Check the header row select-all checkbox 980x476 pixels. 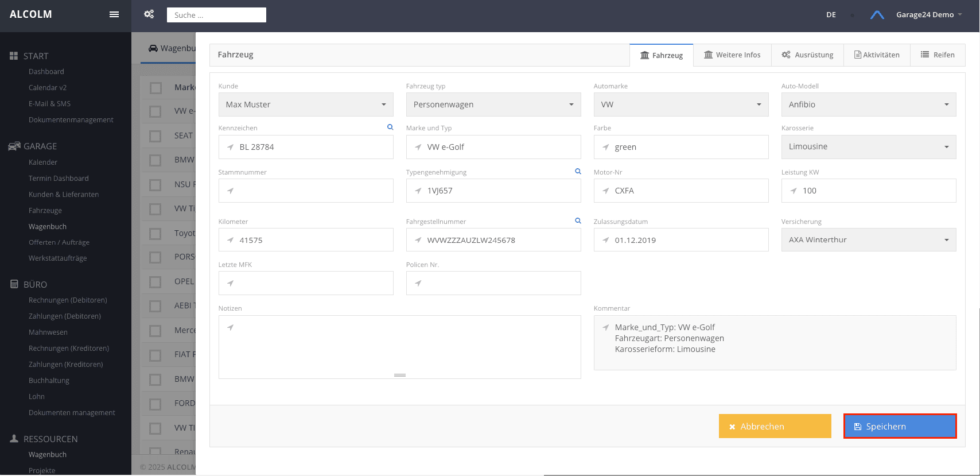coord(155,88)
